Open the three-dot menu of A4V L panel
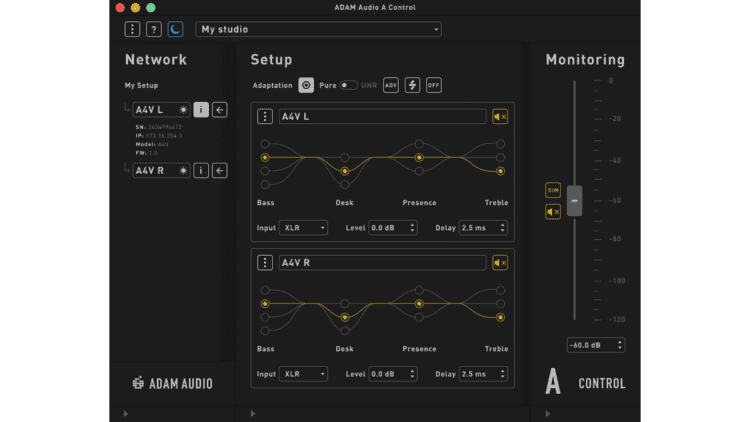750x422 pixels. tap(265, 116)
